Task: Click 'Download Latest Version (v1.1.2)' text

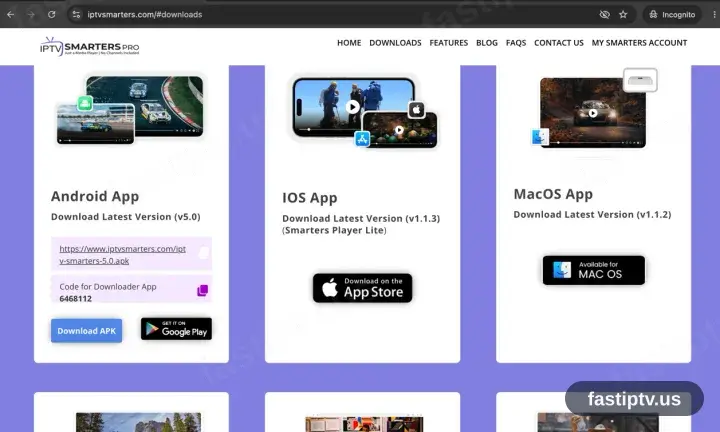Action: point(592,214)
